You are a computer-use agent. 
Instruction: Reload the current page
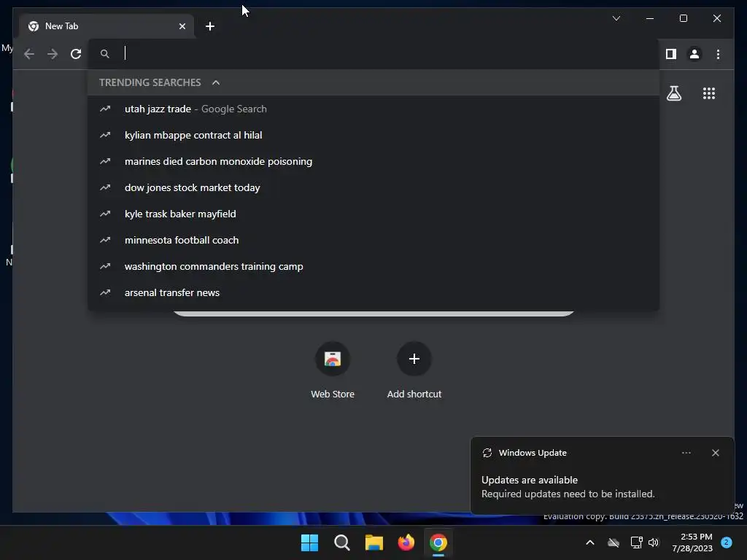[76, 54]
